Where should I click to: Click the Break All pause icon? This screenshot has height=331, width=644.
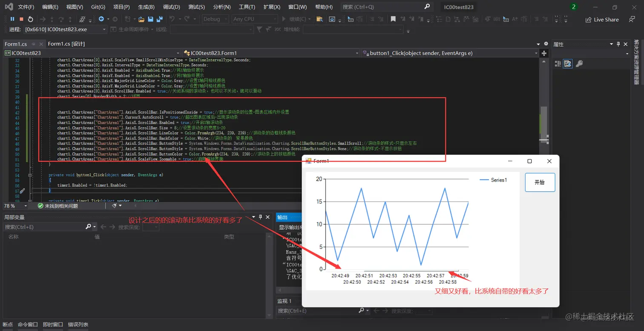[x=13, y=19]
